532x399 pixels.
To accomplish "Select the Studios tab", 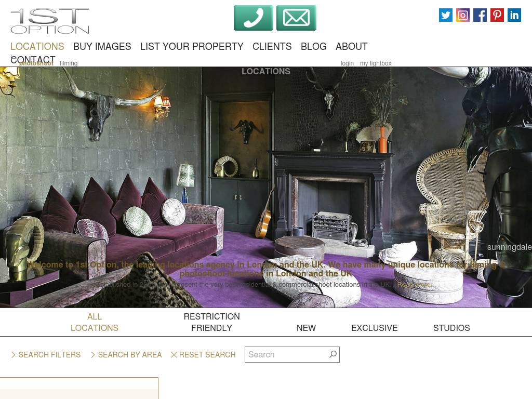I will (451, 328).
